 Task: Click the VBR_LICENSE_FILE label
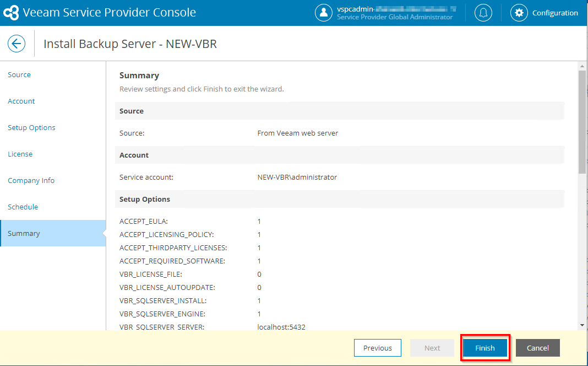tap(151, 274)
